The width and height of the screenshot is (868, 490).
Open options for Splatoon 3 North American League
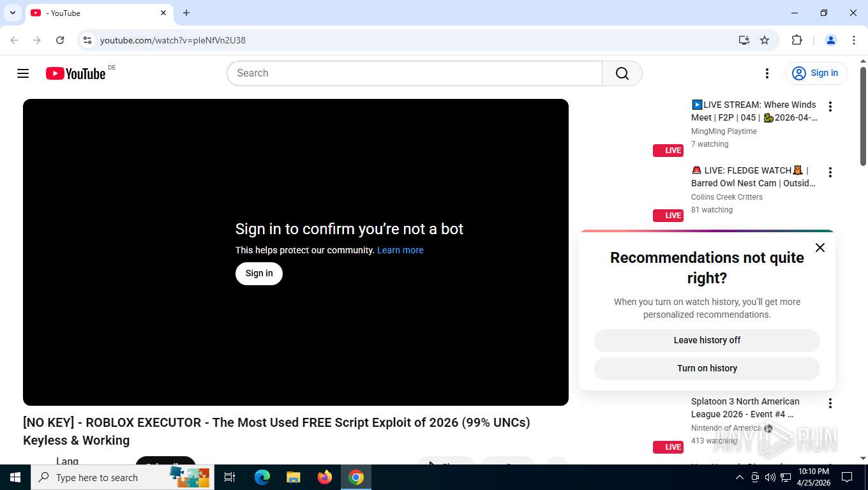[x=830, y=403]
